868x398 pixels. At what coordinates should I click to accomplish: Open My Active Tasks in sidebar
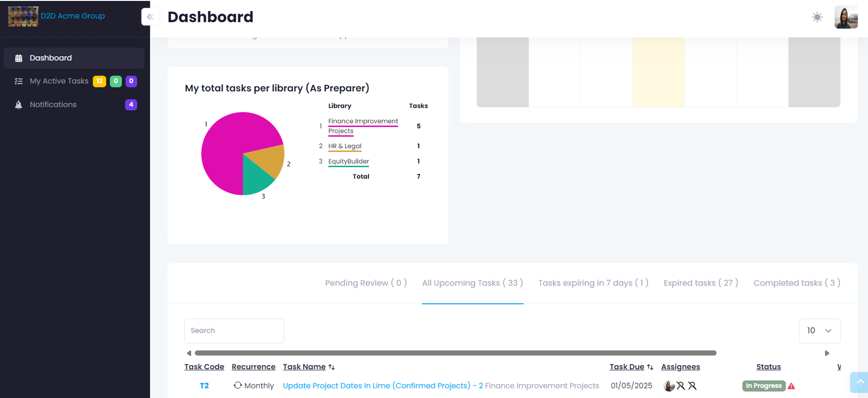coord(59,81)
